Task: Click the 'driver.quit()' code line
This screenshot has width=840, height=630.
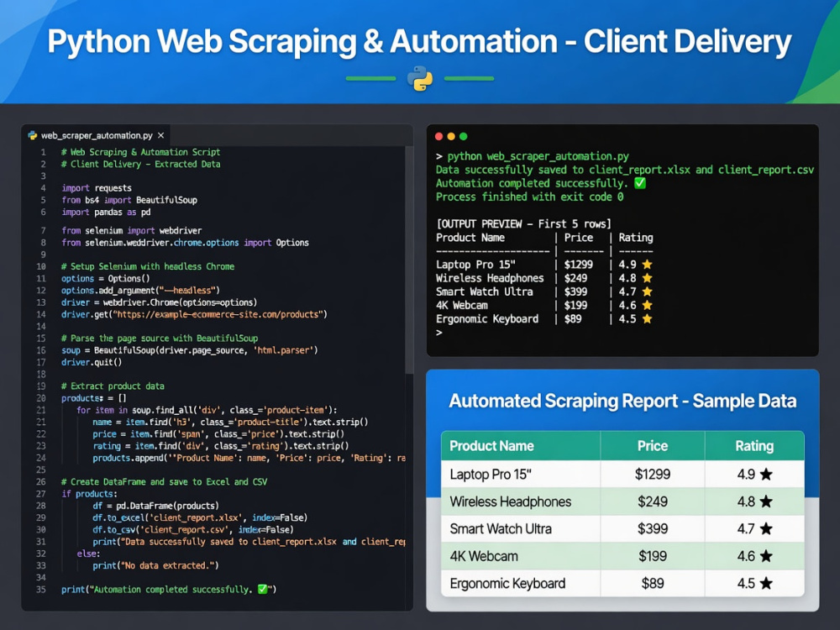Action: [92, 362]
